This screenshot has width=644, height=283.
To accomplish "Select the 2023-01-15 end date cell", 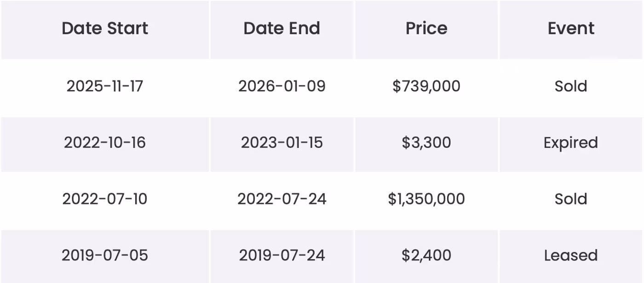I will (x=282, y=142).
